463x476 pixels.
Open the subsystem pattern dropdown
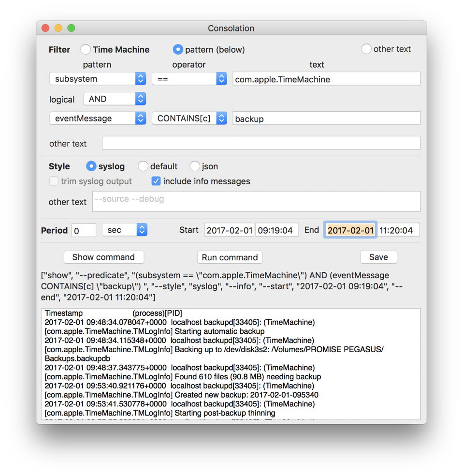click(x=98, y=79)
